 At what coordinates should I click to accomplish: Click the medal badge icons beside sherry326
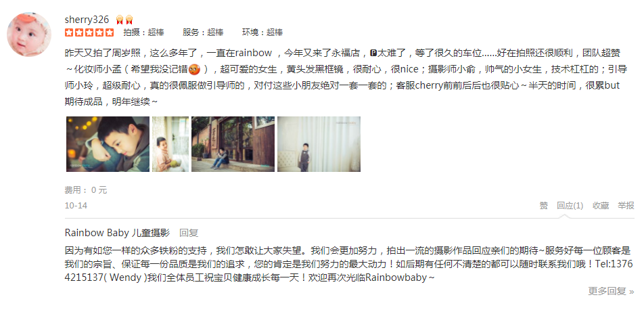tap(124, 20)
